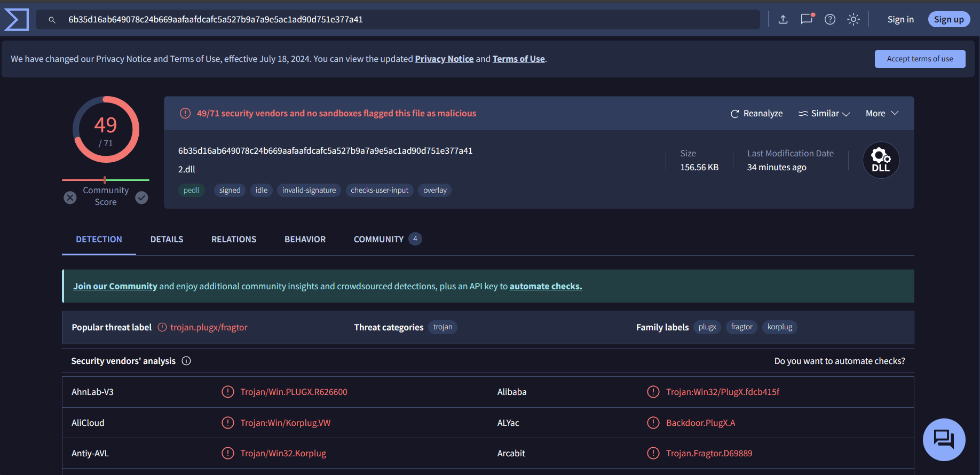Open the Privacy Notice link
The height and width of the screenshot is (475, 980).
[444, 59]
